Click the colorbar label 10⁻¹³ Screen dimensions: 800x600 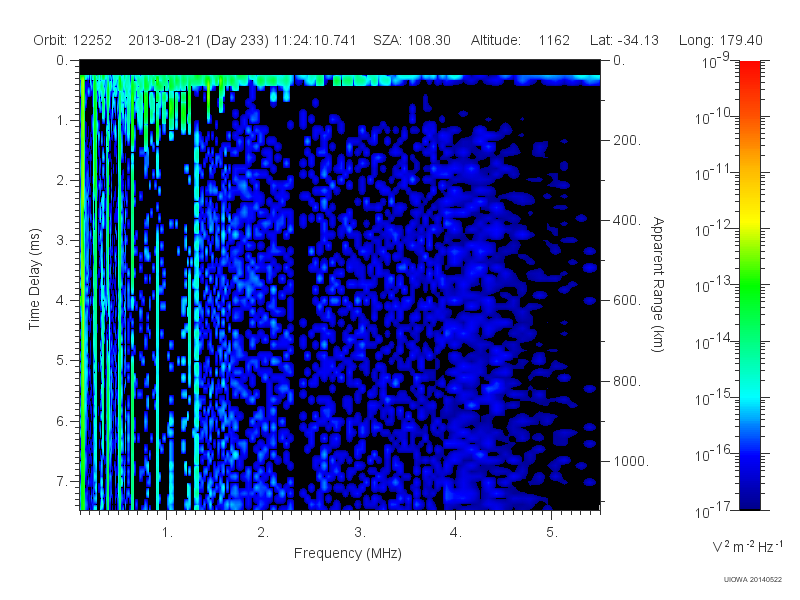tap(714, 285)
